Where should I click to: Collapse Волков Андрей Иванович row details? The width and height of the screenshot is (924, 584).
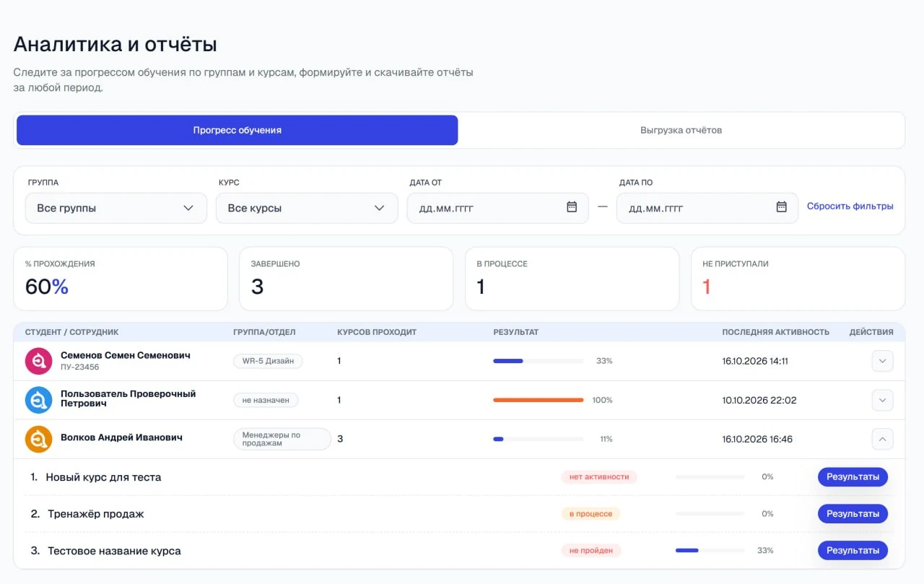pos(882,439)
